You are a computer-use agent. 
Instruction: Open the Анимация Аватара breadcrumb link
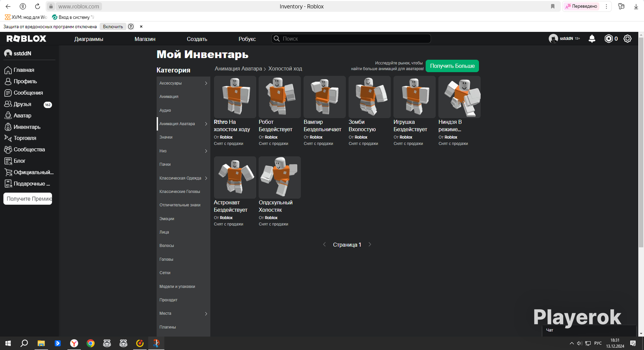pos(238,69)
